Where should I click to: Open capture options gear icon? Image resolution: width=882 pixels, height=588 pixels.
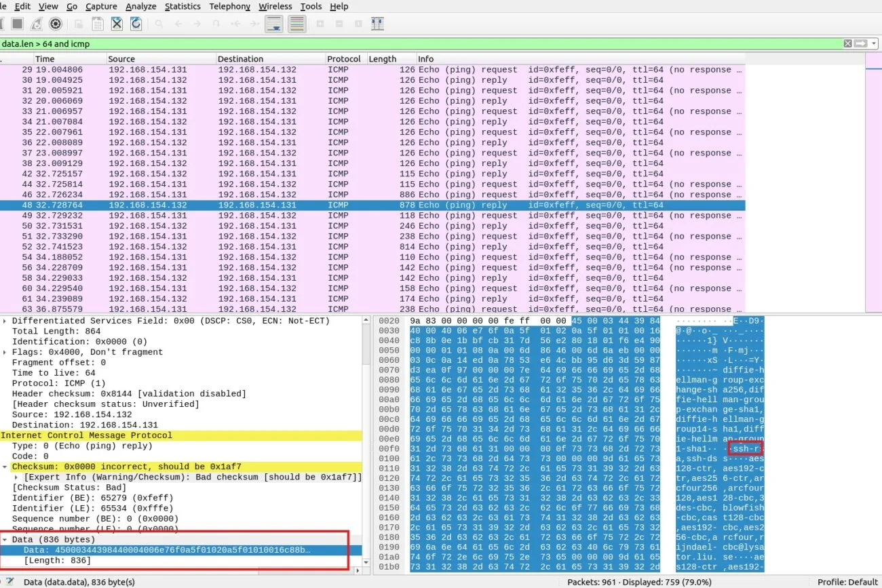click(x=56, y=24)
